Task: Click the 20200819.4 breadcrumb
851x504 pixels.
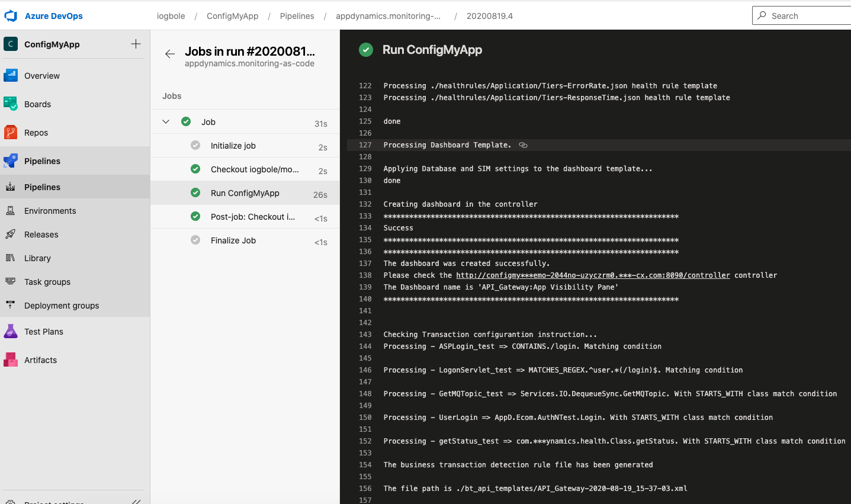Action: coord(490,16)
